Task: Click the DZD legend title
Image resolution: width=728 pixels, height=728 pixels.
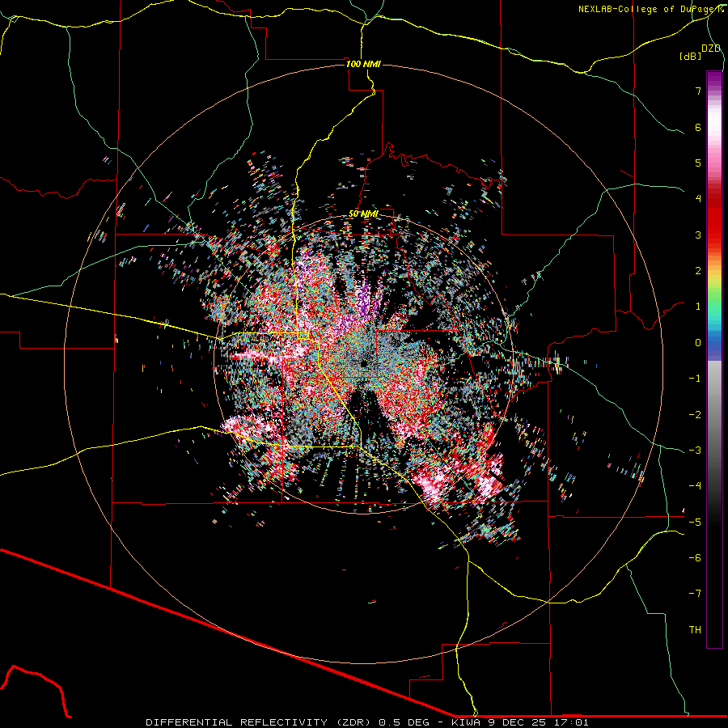Action: pos(711,49)
